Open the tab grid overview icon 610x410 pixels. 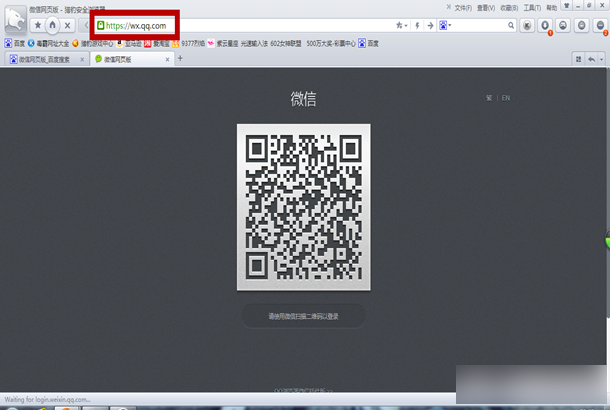[x=578, y=59]
